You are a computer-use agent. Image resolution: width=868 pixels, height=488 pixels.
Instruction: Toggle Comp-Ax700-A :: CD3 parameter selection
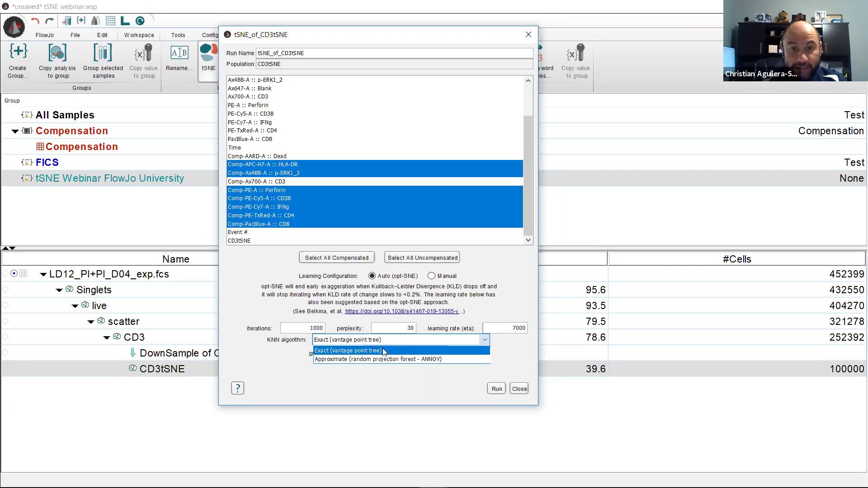click(256, 182)
